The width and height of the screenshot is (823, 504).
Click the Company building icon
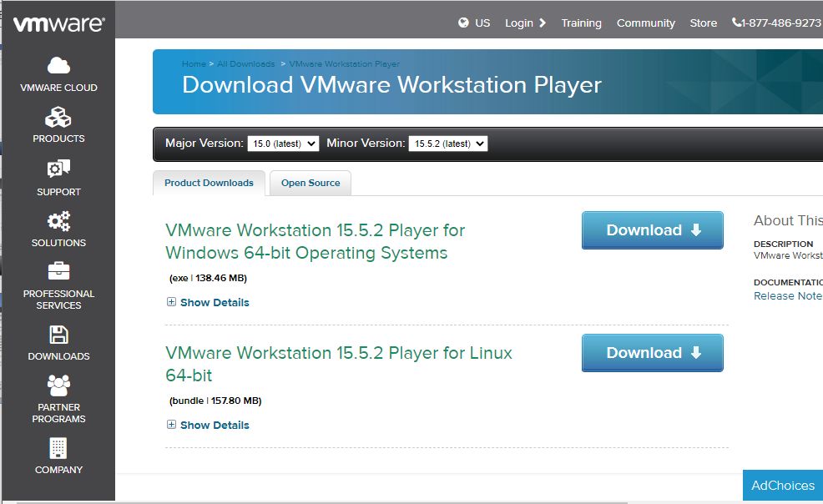(58, 448)
